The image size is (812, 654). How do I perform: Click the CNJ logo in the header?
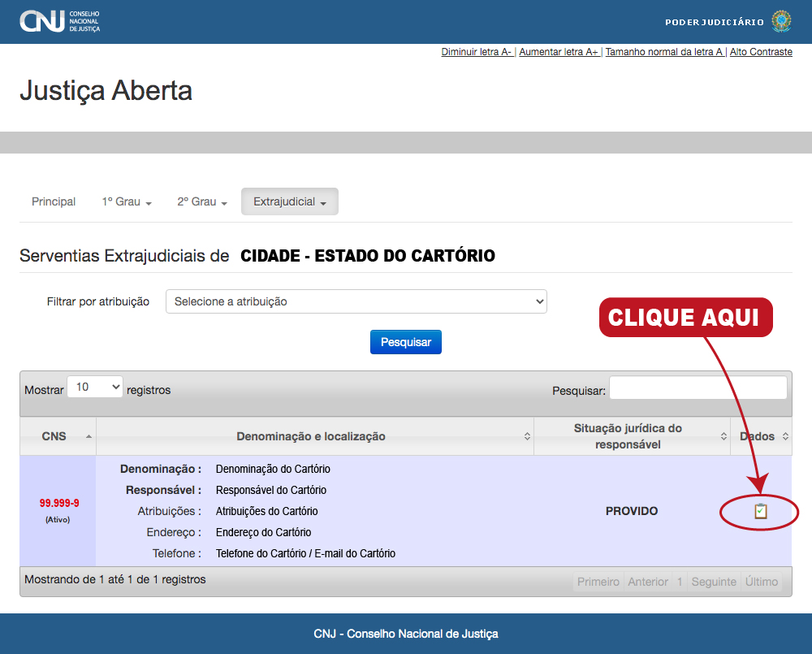point(60,21)
